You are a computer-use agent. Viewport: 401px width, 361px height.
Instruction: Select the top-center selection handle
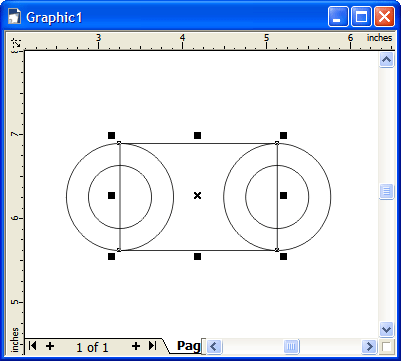(x=197, y=135)
